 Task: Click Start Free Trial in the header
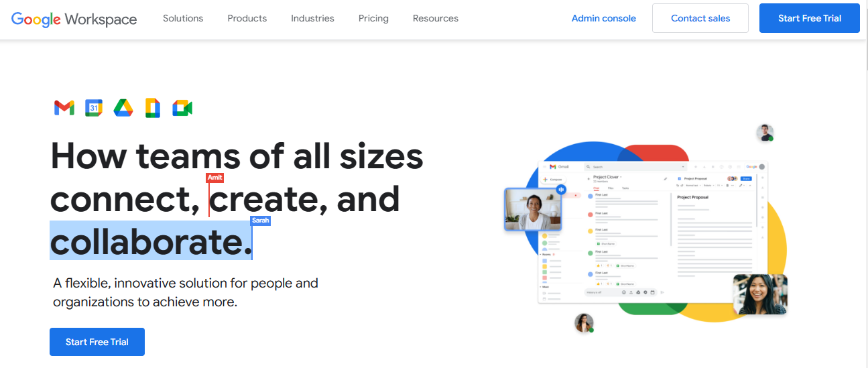pos(810,18)
